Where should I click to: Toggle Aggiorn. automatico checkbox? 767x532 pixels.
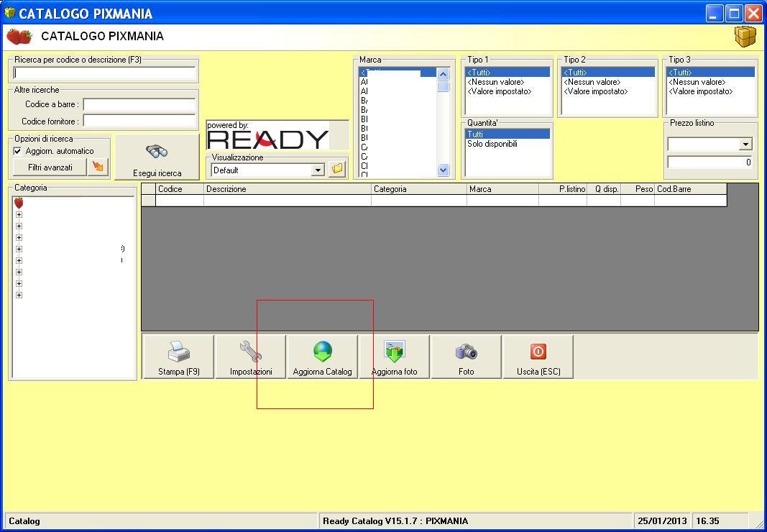17,151
